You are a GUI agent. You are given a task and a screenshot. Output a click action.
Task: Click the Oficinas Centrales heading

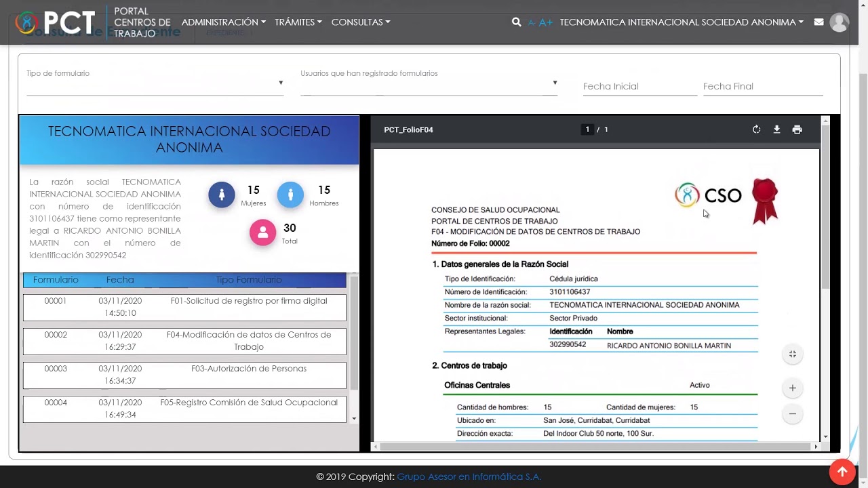(477, 385)
